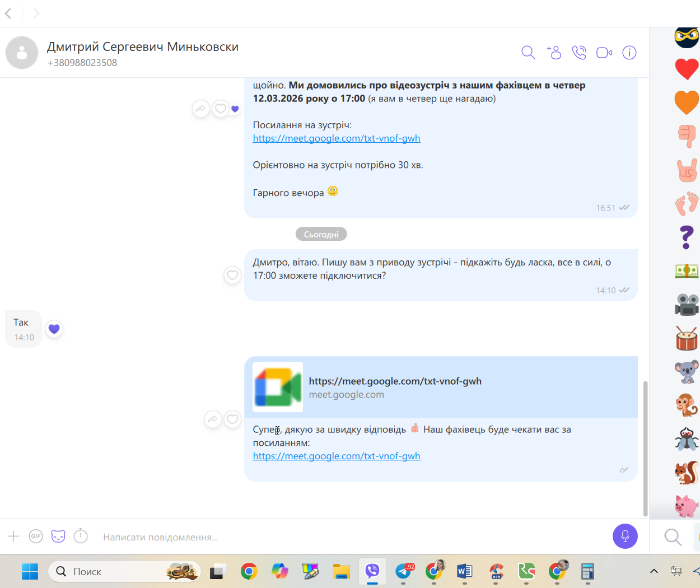
Task: Open File Explorer from the taskbar
Action: point(342,571)
